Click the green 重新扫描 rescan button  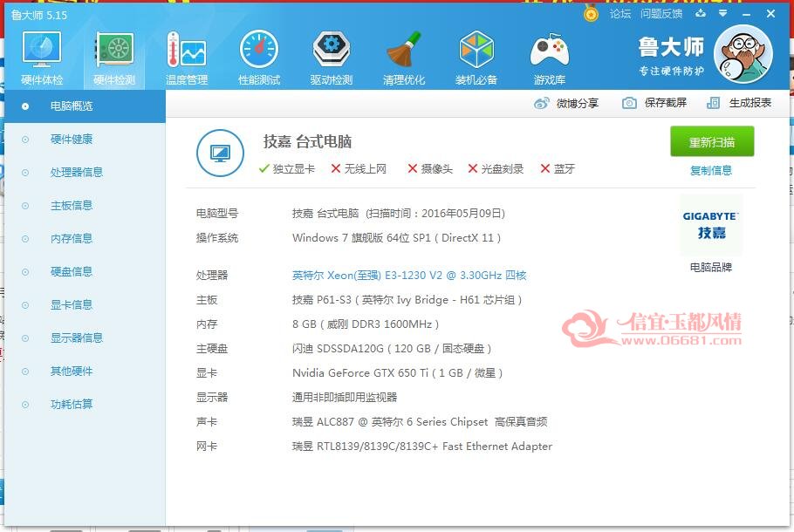tap(712, 142)
